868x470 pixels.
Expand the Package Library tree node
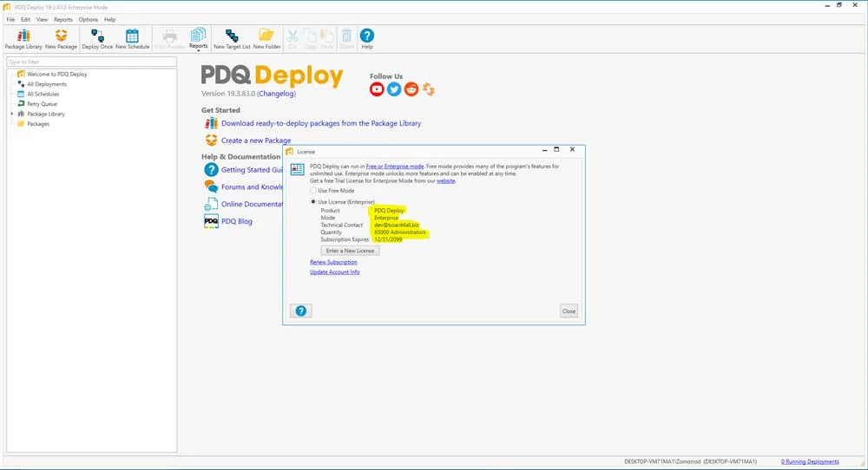12,114
